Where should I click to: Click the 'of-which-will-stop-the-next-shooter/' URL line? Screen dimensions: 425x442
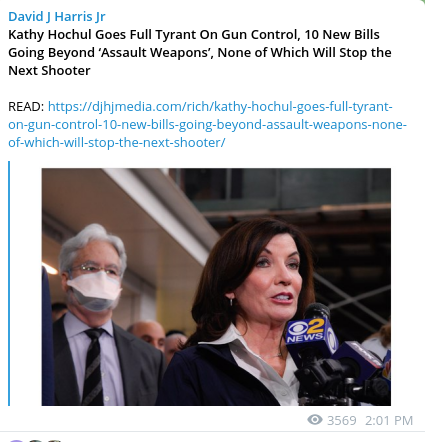tap(117, 142)
